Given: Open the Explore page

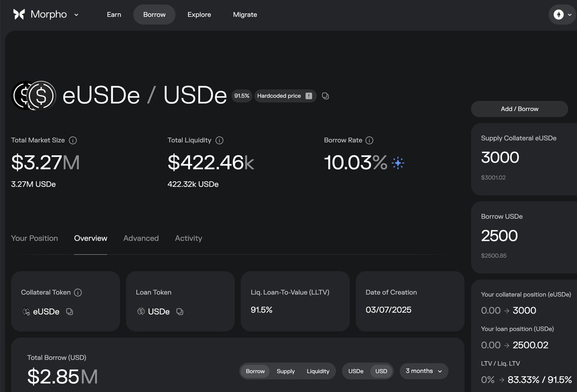Looking at the screenshot, I should pos(199,14).
